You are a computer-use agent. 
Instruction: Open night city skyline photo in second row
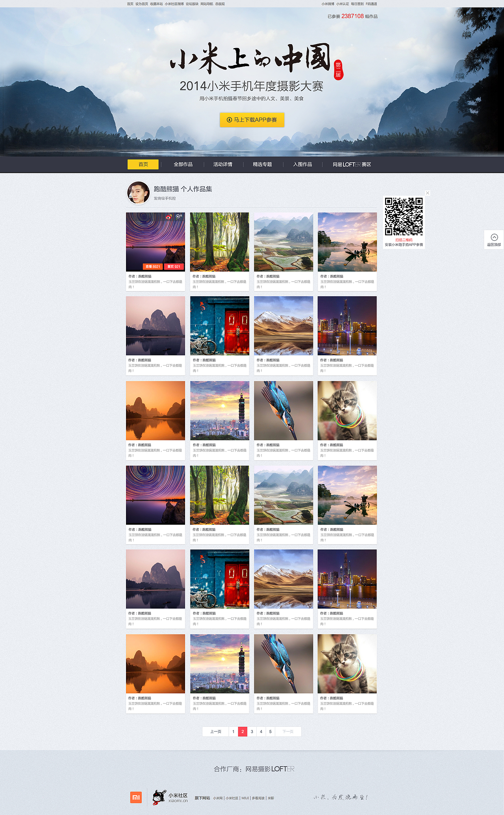pyautogui.click(x=347, y=326)
